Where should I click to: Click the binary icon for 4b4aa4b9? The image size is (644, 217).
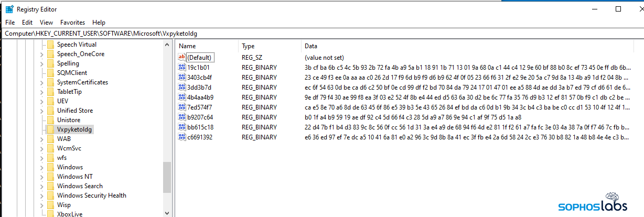[182, 97]
